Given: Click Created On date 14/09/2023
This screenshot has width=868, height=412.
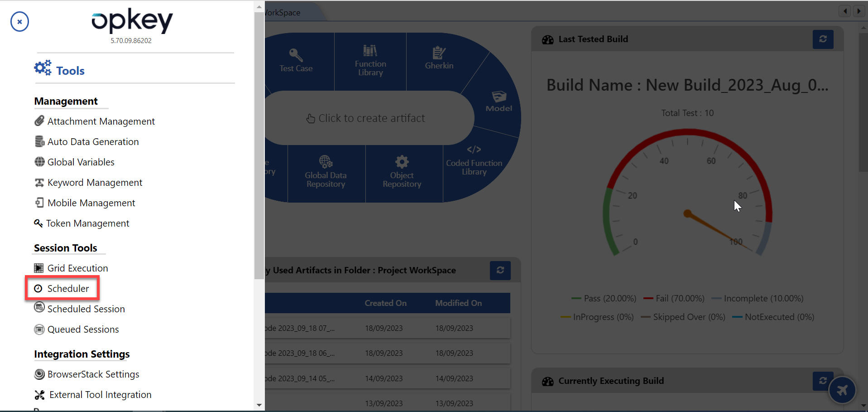Looking at the screenshot, I should click(x=384, y=378).
